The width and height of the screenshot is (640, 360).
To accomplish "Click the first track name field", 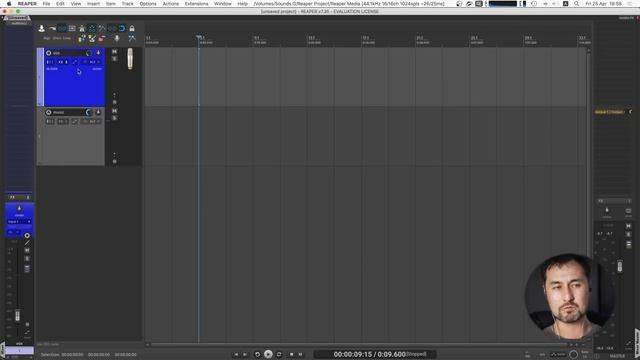I will click(x=68, y=53).
